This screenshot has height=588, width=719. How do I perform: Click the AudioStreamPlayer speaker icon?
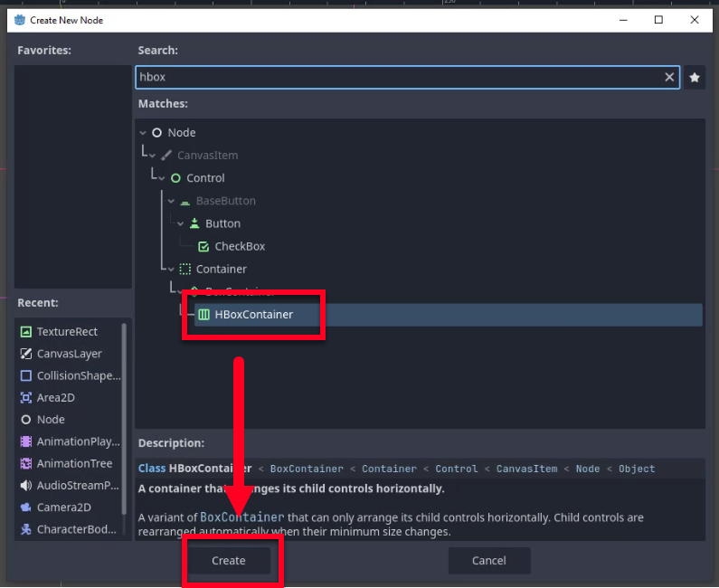pyautogui.click(x=26, y=485)
